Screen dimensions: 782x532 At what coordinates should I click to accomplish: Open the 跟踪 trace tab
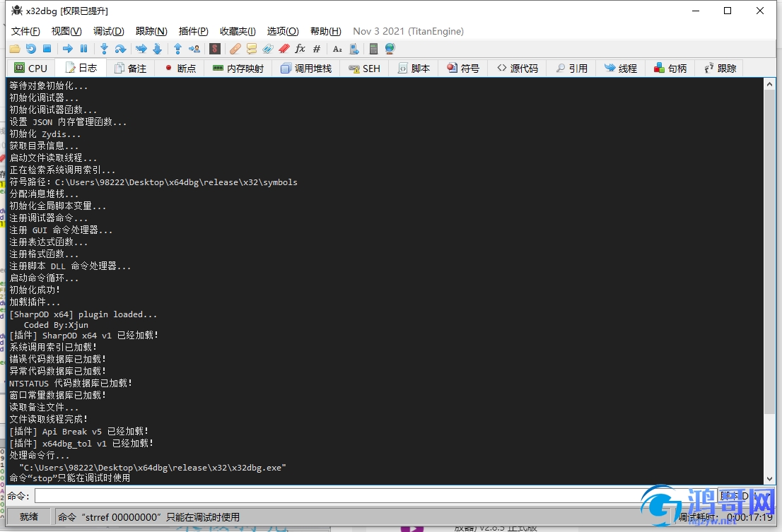coord(720,69)
